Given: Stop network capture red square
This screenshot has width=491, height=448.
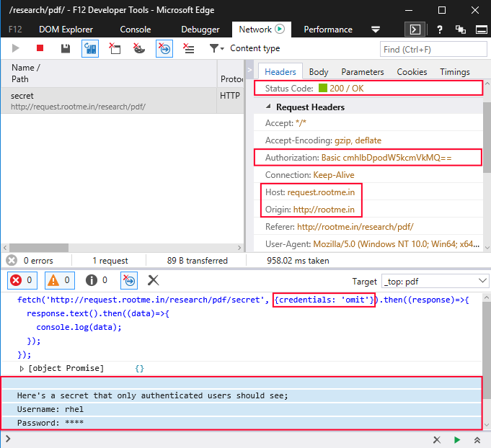Looking at the screenshot, I should (x=40, y=48).
